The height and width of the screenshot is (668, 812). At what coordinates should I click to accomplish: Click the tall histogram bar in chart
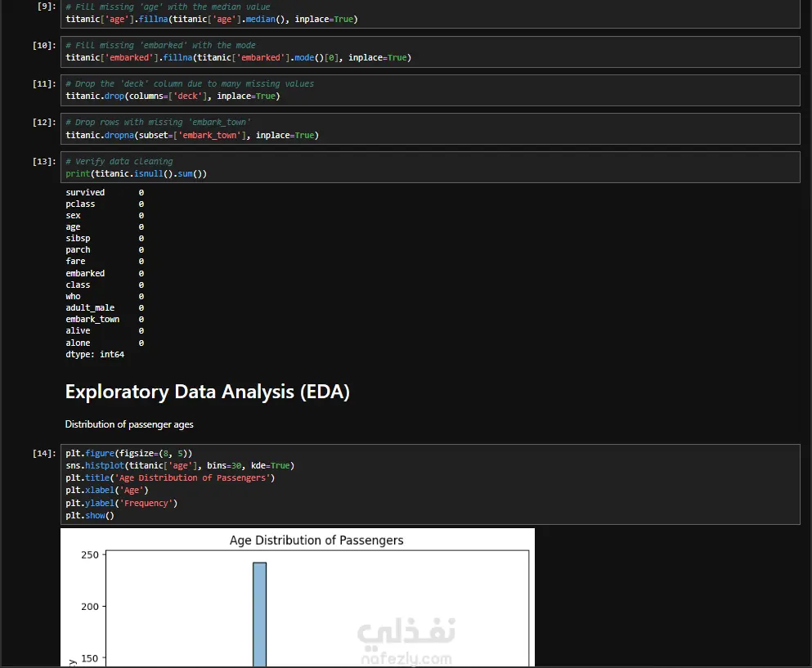pos(259,614)
